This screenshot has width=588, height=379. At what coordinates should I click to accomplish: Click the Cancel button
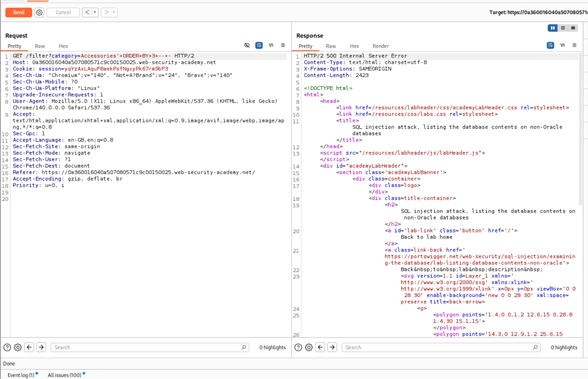tap(63, 13)
